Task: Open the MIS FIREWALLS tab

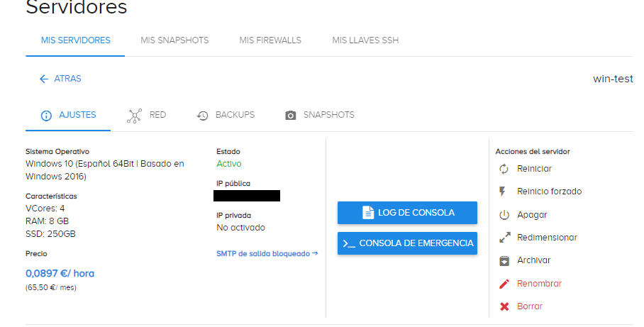Action: pyautogui.click(x=270, y=40)
